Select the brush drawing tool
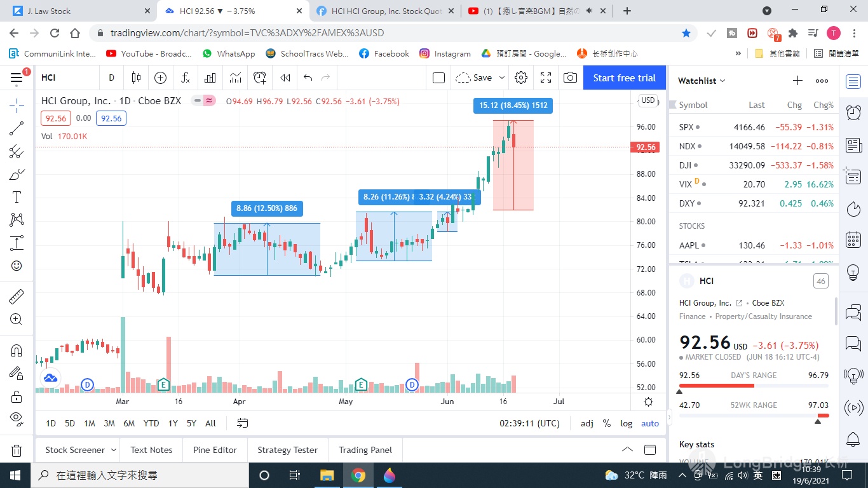 coord(17,174)
